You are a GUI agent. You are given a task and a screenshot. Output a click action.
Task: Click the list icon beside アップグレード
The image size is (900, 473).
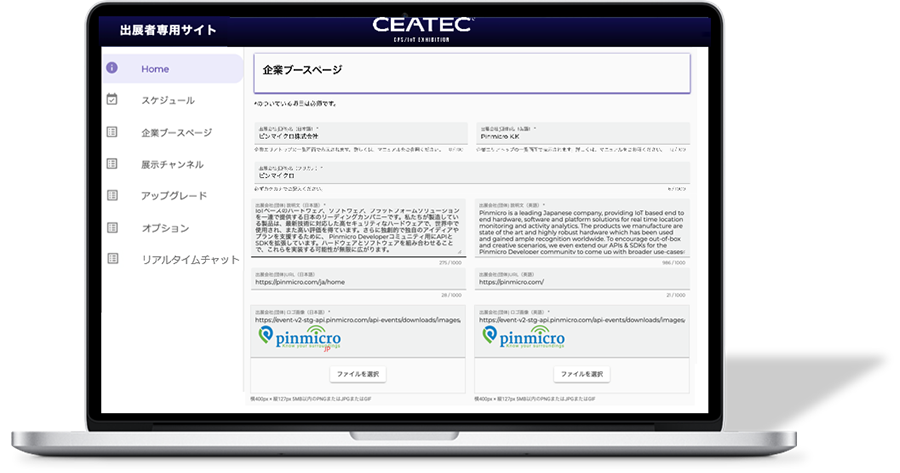click(x=112, y=195)
